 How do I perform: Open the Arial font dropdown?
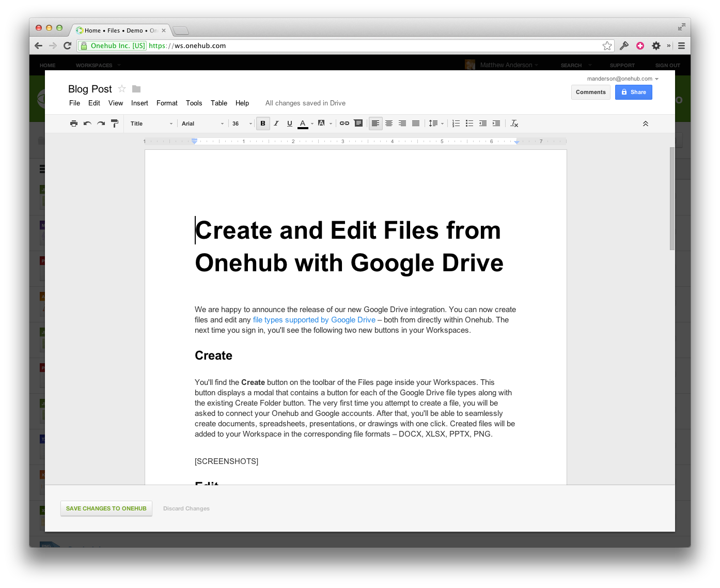click(x=202, y=123)
